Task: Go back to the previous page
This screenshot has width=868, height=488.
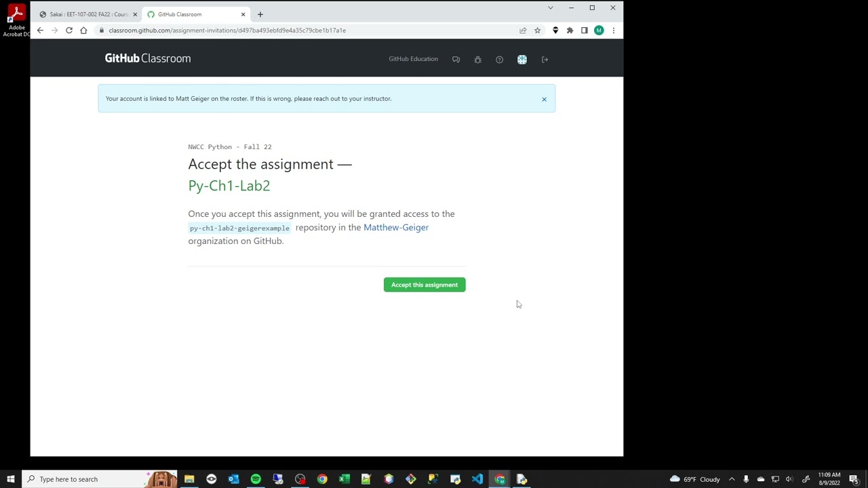Action: (40, 30)
